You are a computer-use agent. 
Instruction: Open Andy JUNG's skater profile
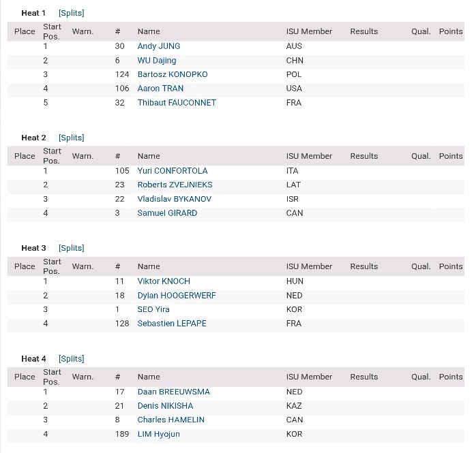point(159,46)
